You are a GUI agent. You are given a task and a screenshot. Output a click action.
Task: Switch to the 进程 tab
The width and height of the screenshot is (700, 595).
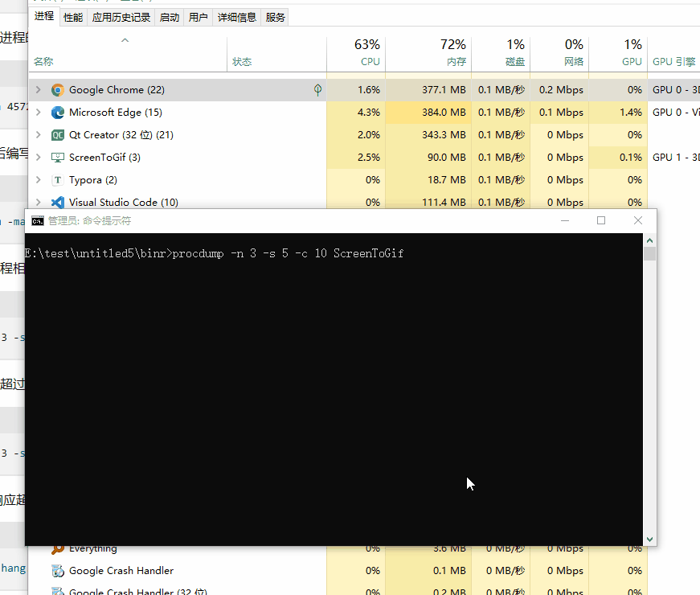point(44,17)
